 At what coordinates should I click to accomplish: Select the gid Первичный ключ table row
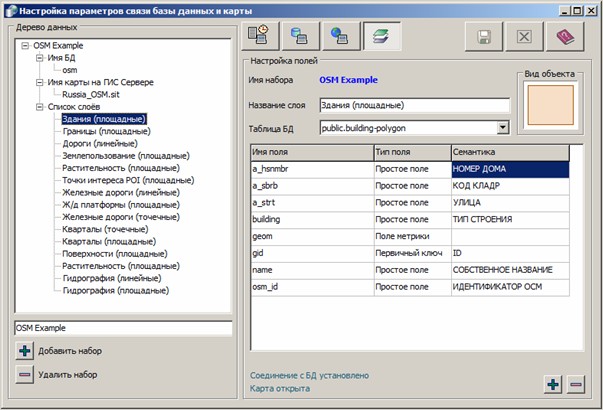point(410,254)
